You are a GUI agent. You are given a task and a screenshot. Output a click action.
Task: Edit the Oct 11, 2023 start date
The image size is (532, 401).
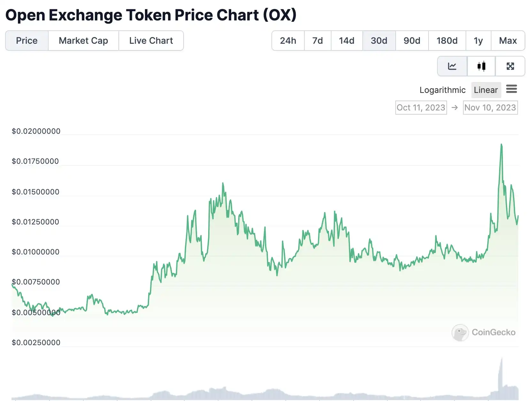[x=421, y=108]
